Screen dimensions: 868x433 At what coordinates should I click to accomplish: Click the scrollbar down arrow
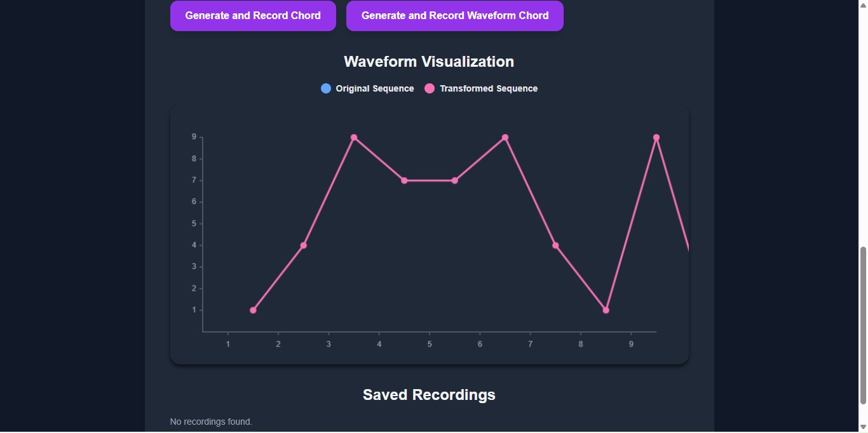[863, 427]
